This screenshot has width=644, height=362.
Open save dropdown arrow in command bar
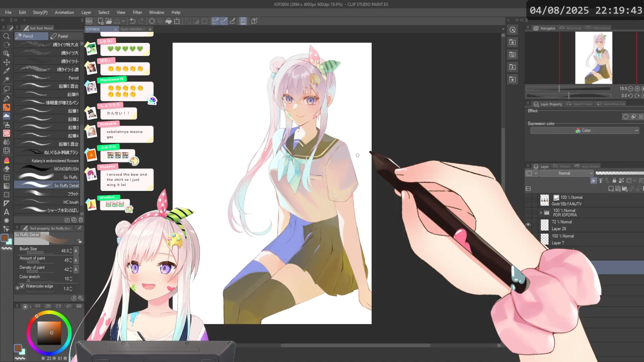pyautogui.click(x=123, y=21)
